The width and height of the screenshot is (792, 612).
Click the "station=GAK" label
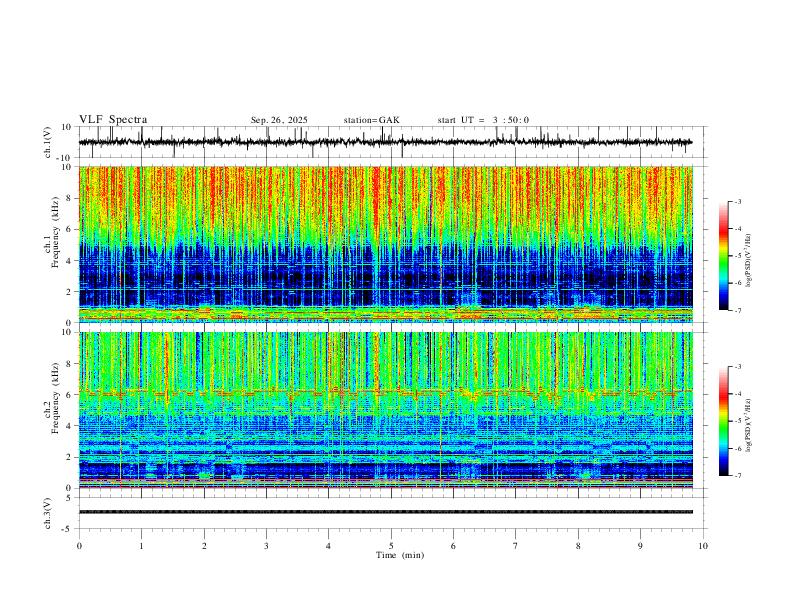371,120
